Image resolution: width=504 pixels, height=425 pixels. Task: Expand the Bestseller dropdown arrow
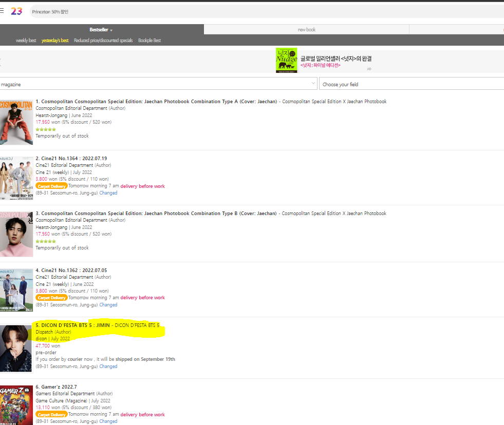[111, 30]
